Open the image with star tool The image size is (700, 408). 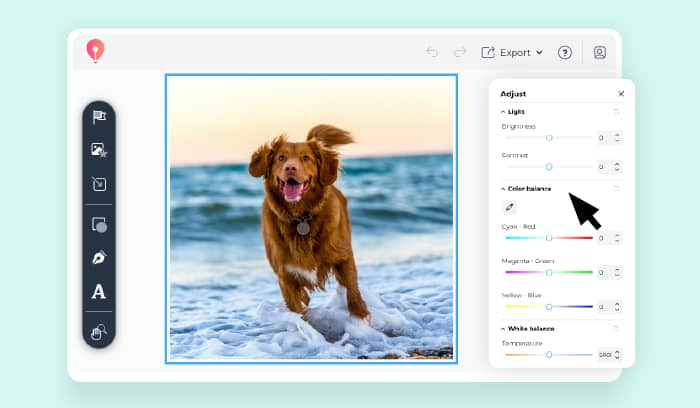click(99, 150)
